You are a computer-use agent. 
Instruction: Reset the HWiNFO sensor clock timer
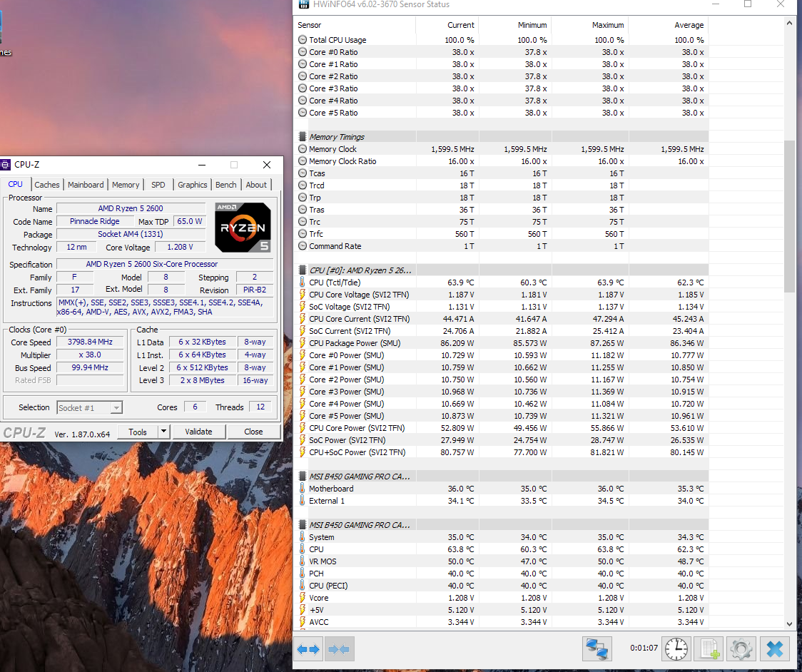(676, 649)
